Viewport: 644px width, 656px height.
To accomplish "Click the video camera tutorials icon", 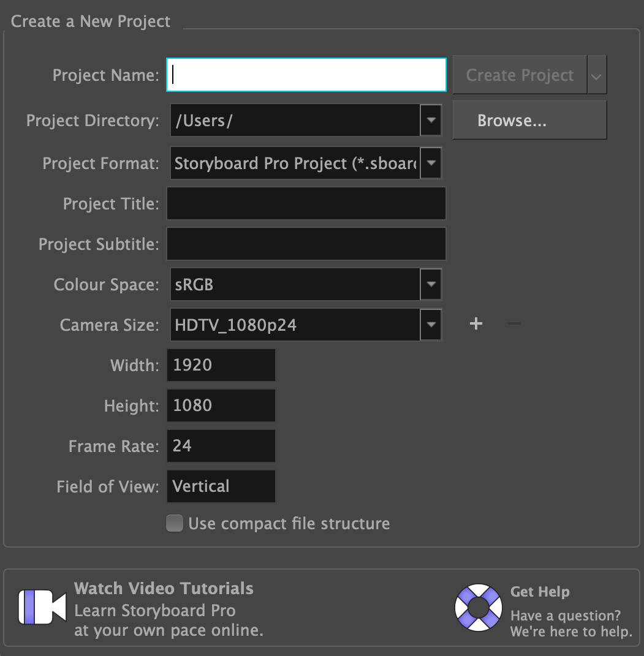I will tap(42, 607).
